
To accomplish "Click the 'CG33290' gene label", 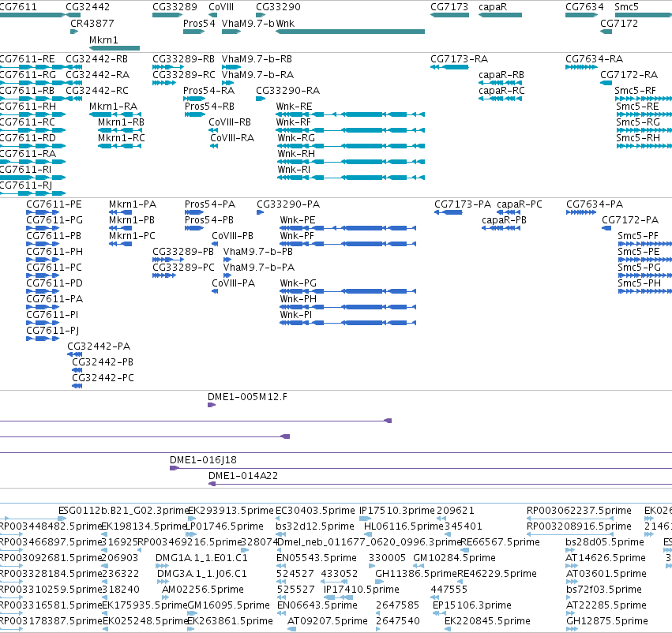I will pyautogui.click(x=278, y=7).
